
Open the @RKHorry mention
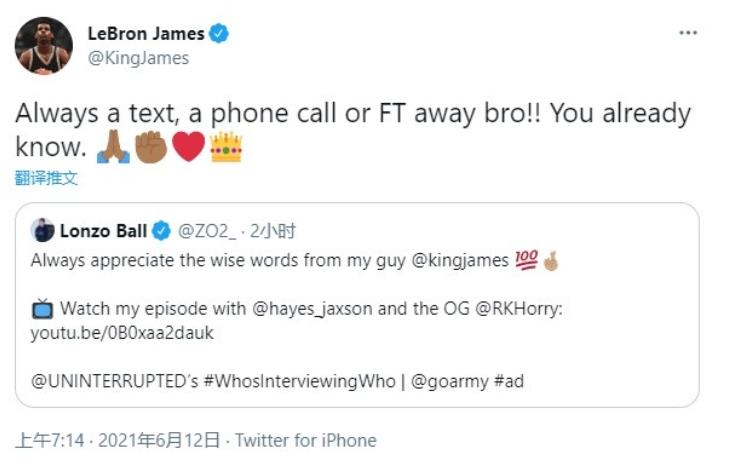click(x=519, y=309)
